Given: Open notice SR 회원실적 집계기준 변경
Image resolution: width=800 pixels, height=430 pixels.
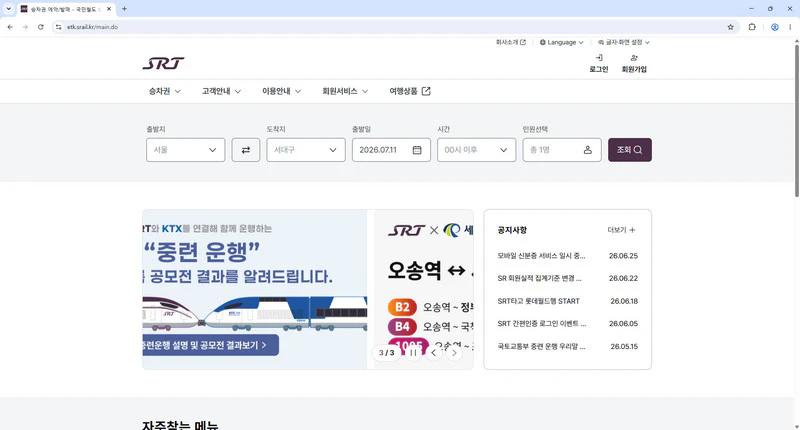Looking at the screenshot, I should click(539, 279).
